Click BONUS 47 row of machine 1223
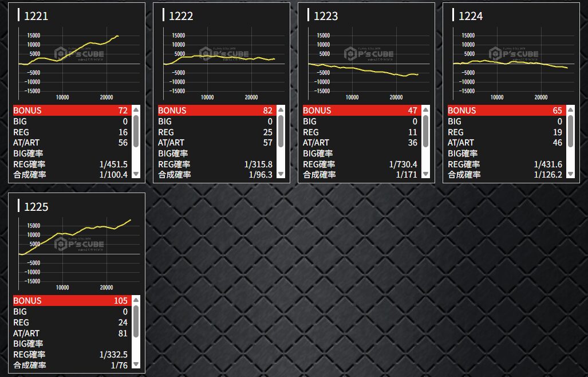 362,110
